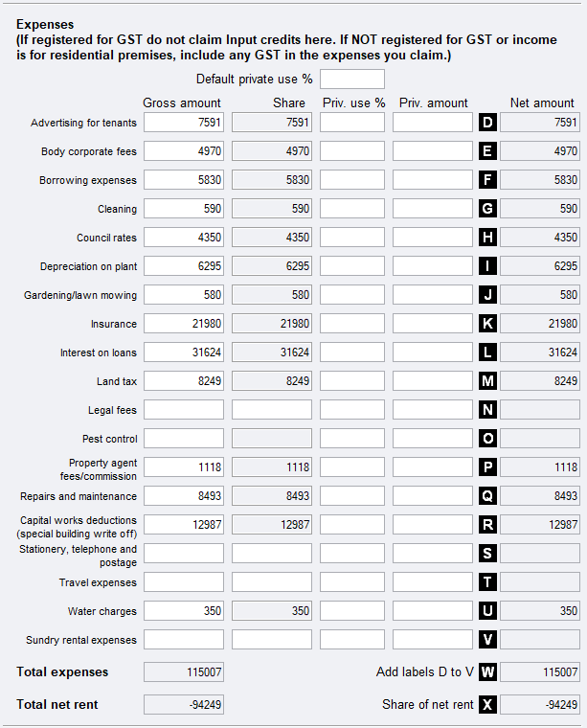Focus the Travel expenses gross amount field
Screen dimensions: 587x728
tap(184, 582)
